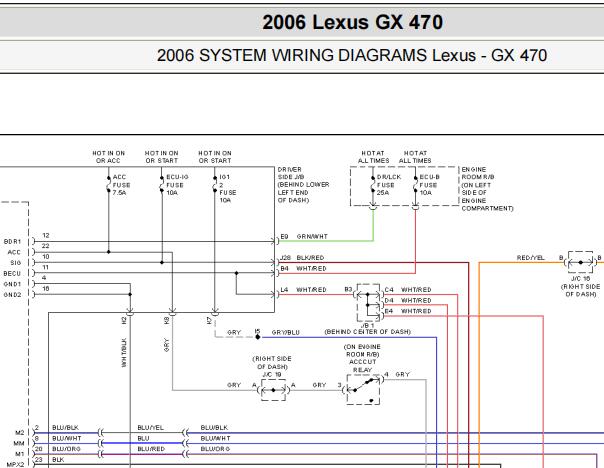Click the GRY/BLU wire label
This screenshot has height=468, width=604.
pyautogui.click(x=285, y=332)
